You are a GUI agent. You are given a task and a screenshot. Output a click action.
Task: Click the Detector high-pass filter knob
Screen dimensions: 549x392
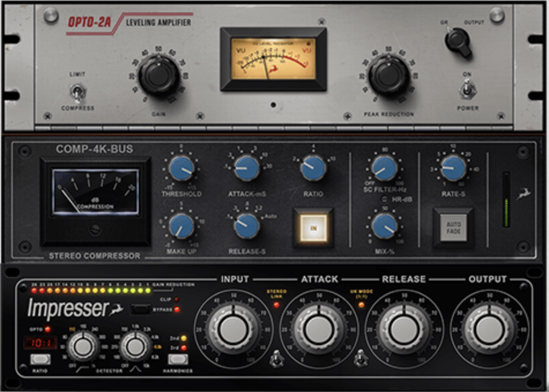[83, 346]
